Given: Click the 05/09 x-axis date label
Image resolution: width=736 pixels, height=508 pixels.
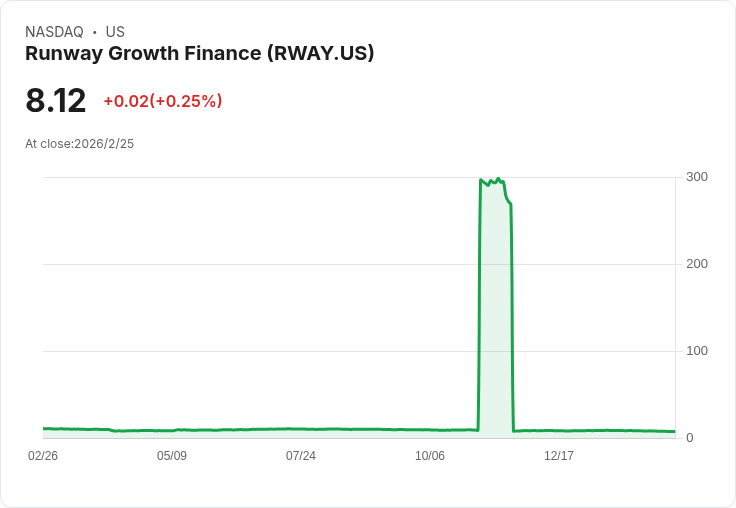Looking at the screenshot, I should (172, 456).
